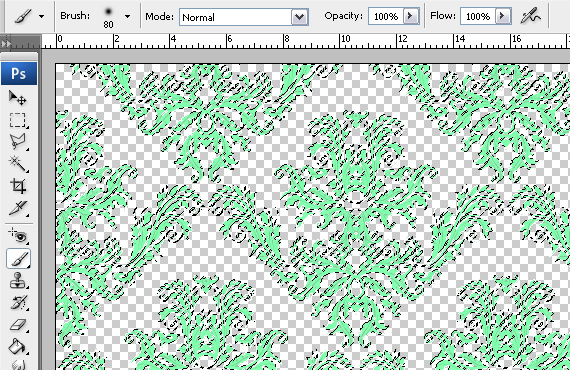Select the Clone Stamp tool
This screenshot has width=570, height=370.
(17, 281)
